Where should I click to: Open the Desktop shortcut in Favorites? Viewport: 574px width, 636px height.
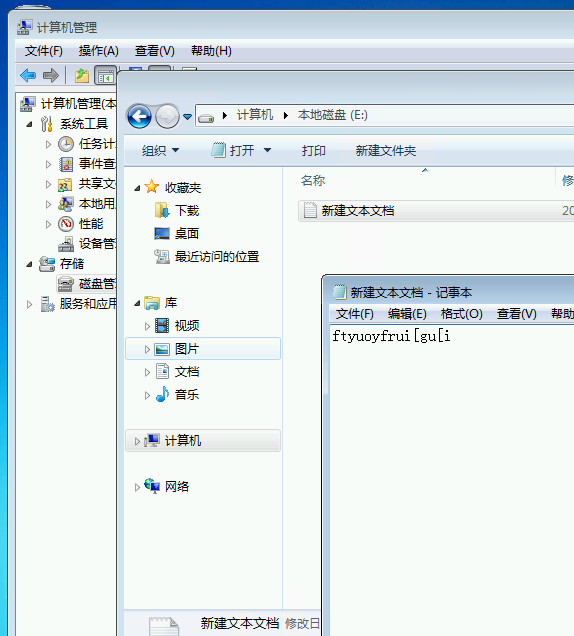(x=176, y=234)
